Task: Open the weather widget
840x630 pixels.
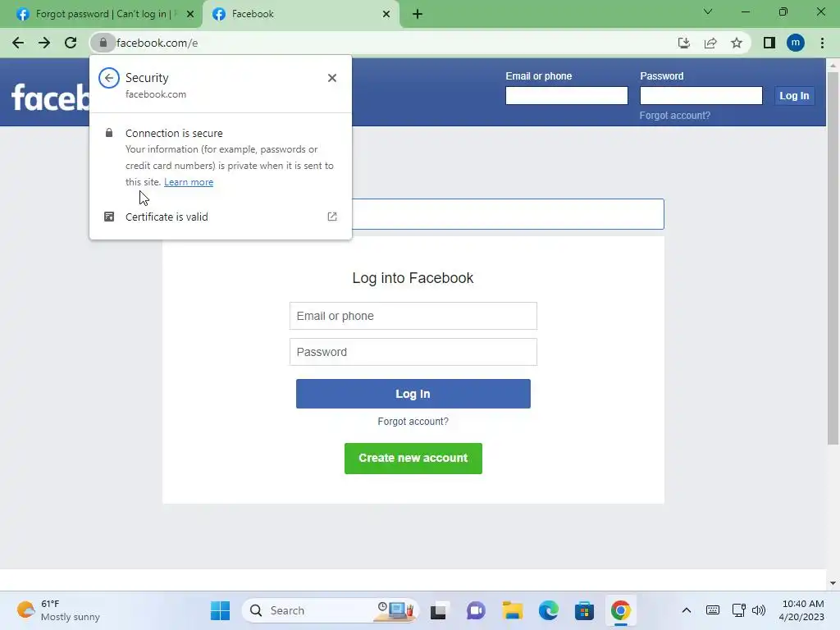Action: pyautogui.click(x=58, y=610)
